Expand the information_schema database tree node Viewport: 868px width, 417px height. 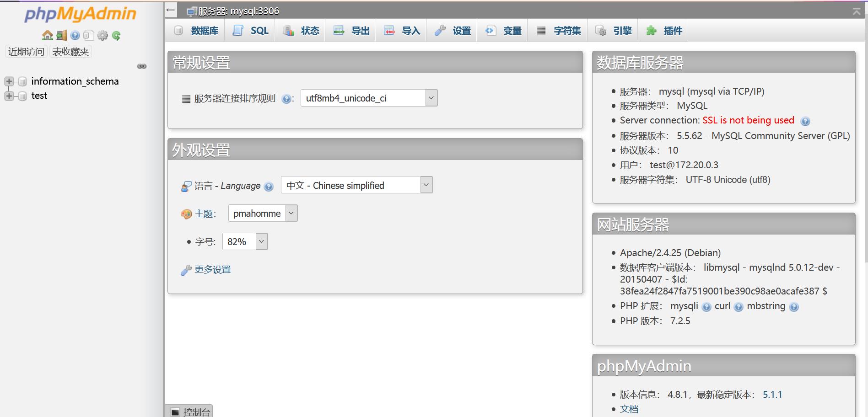pyautogui.click(x=9, y=81)
